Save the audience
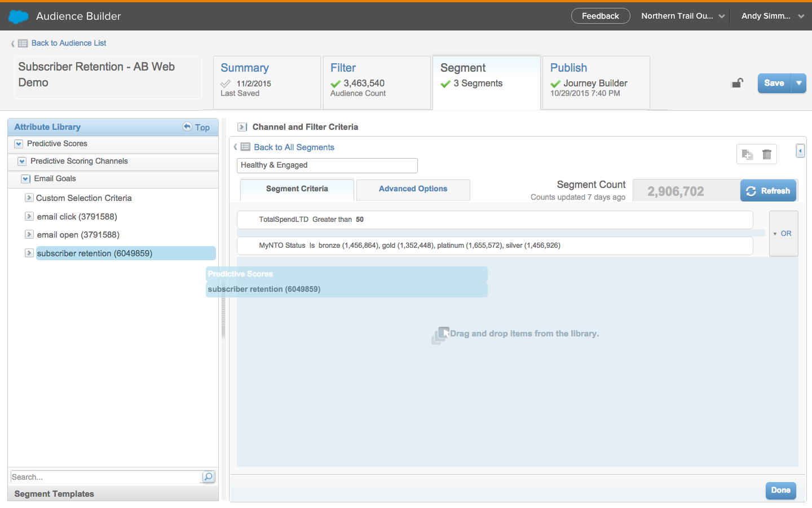Viewport: 812px width, 508px height. tap(774, 83)
